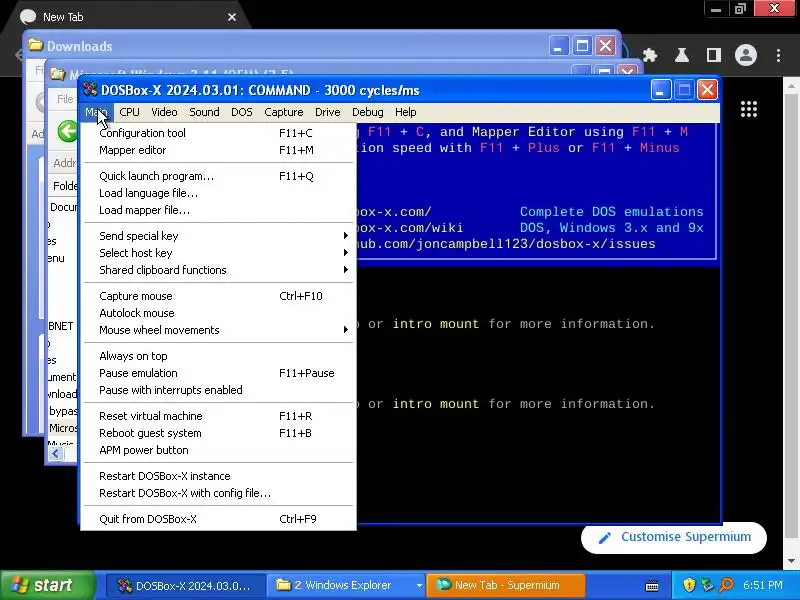Click the security shield tray icon
The width and height of the screenshot is (800, 600).
689,585
